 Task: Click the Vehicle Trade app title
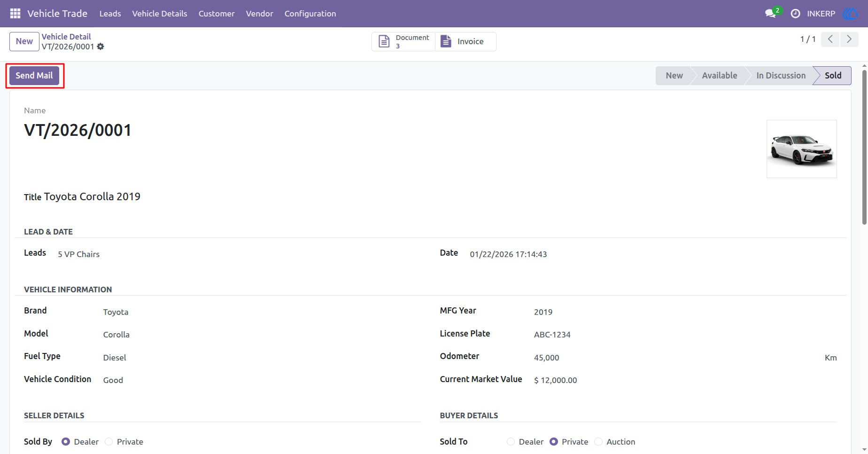point(57,14)
